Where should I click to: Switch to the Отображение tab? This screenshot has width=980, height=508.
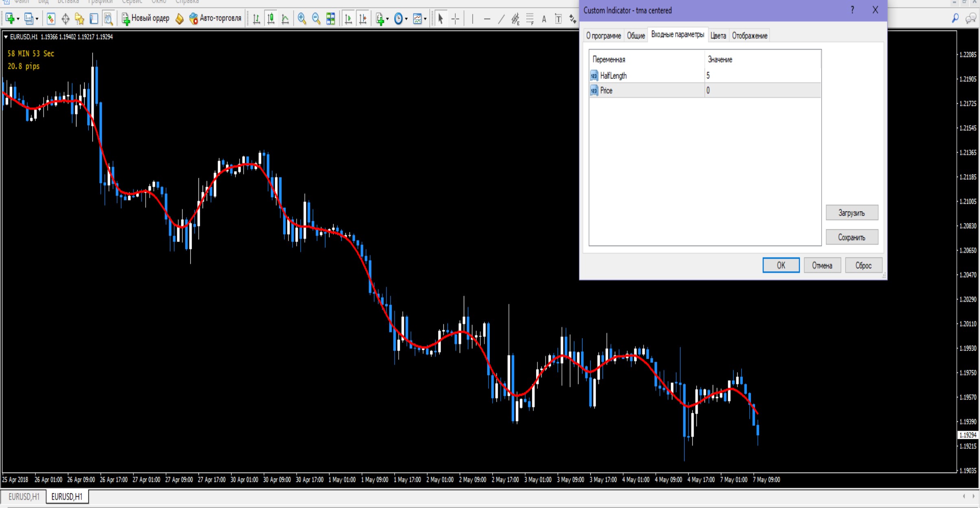[749, 36]
